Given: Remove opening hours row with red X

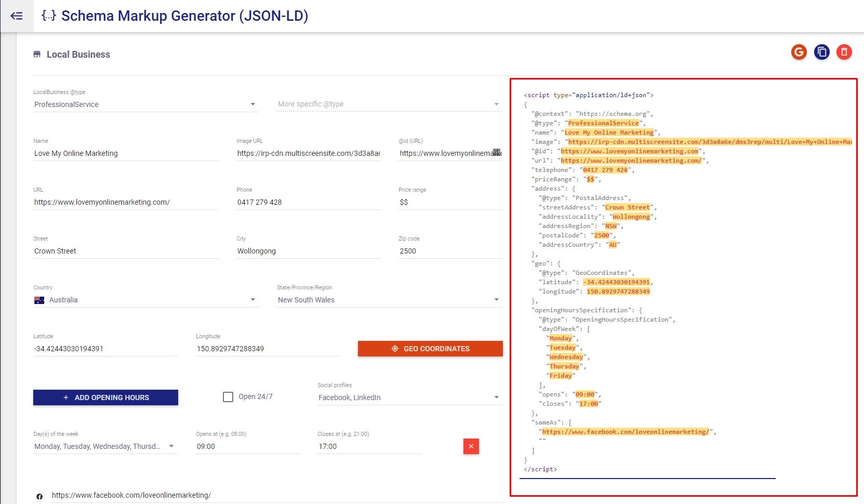Looking at the screenshot, I should tap(471, 446).
